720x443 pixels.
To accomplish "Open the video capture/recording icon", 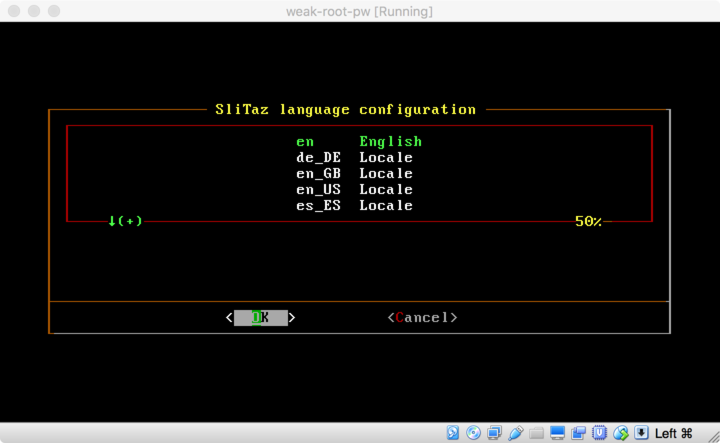I will point(579,433).
